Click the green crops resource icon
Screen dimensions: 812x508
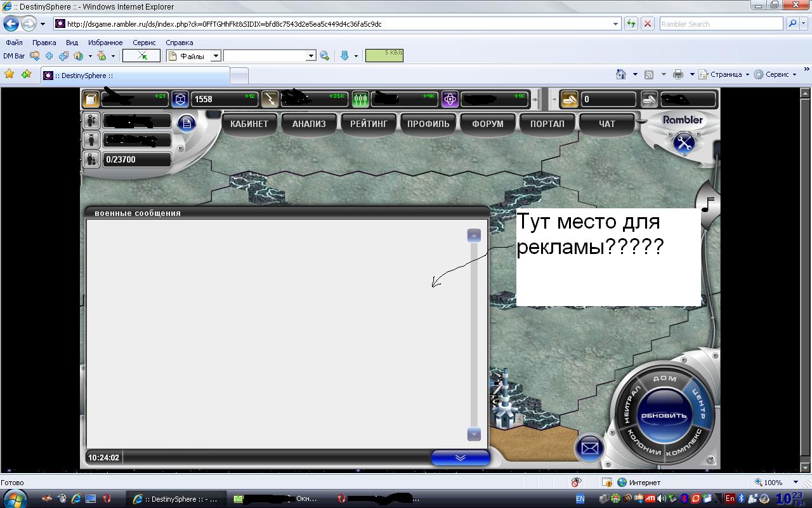click(x=360, y=99)
